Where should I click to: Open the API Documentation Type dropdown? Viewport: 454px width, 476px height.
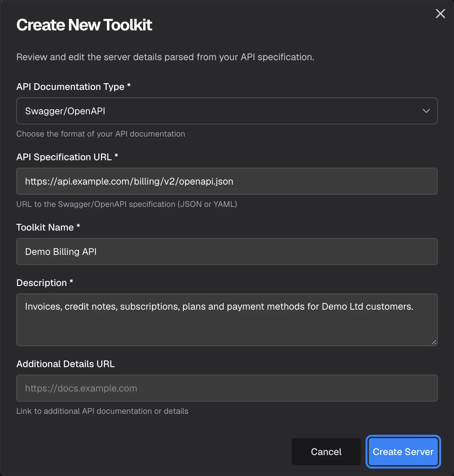(227, 111)
